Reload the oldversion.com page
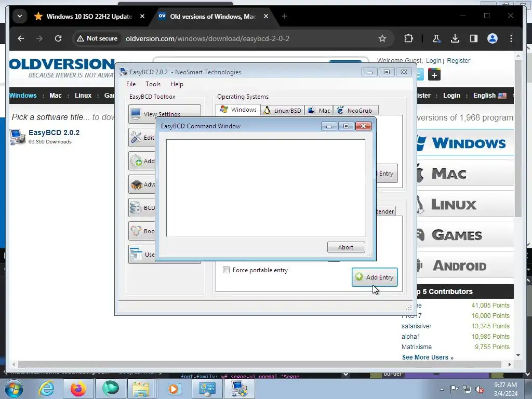Screen dimensions: 532x399 click(58, 38)
